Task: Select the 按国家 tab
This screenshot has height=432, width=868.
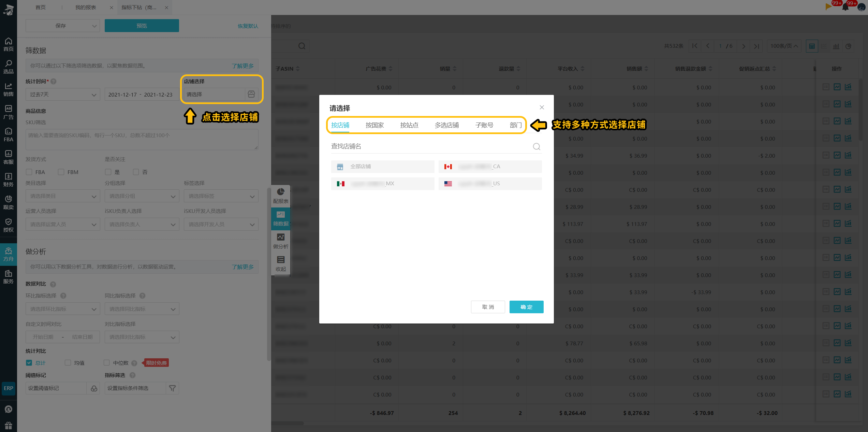Action: (374, 125)
